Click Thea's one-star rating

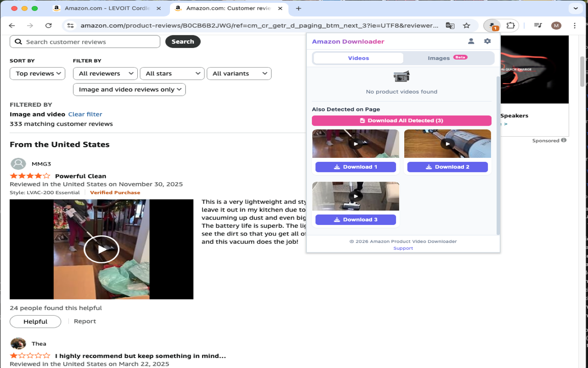click(30, 356)
